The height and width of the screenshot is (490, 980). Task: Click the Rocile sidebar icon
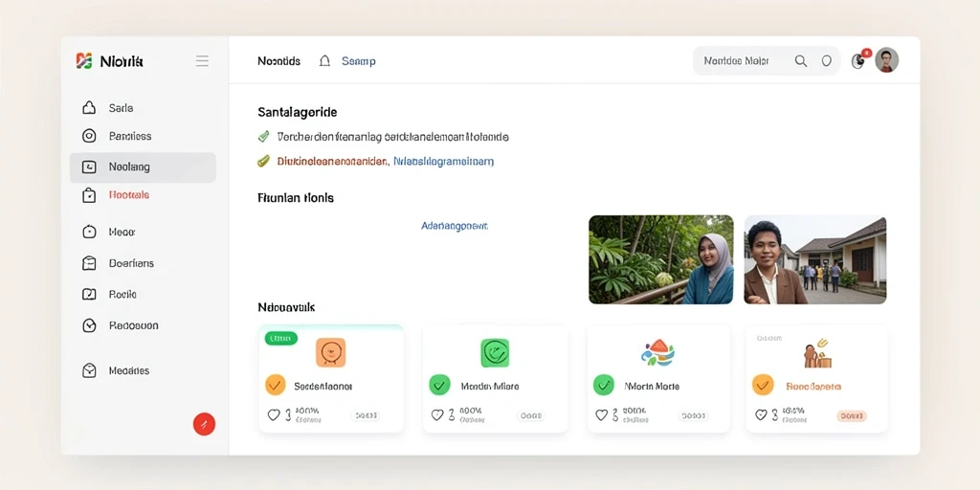89,294
